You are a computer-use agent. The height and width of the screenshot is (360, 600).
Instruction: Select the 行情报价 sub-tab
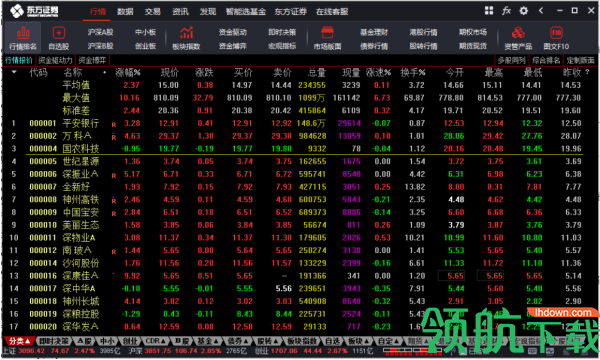[19, 60]
